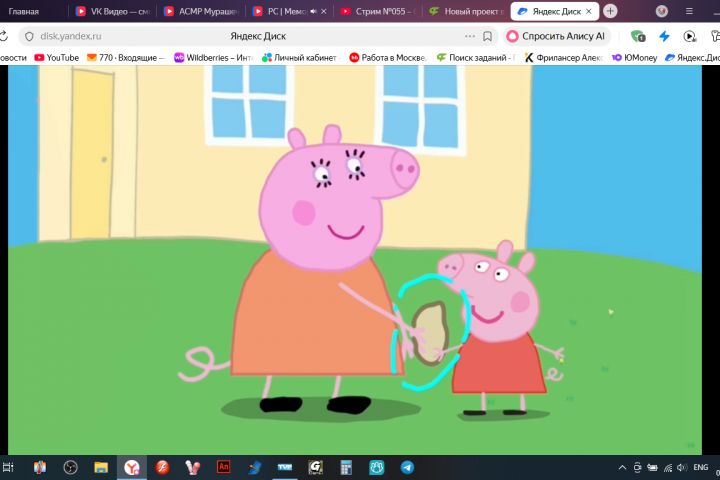Viewport: 720px width, 480px height.
Task: Mute the sound in the PC tab
Action: (314, 11)
